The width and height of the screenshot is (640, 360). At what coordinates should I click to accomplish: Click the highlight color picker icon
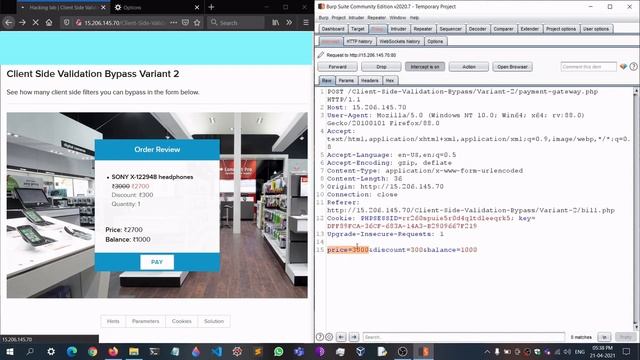click(x=623, y=67)
